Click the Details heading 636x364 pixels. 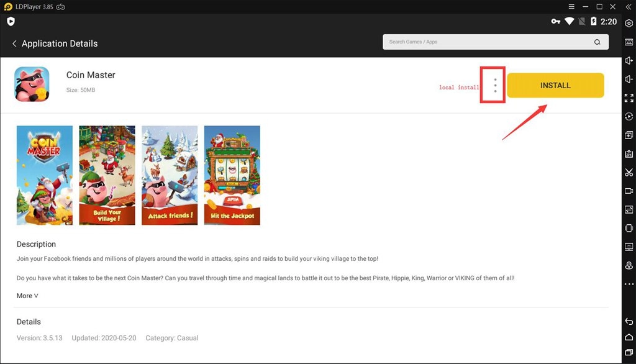pyautogui.click(x=29, y=322)
